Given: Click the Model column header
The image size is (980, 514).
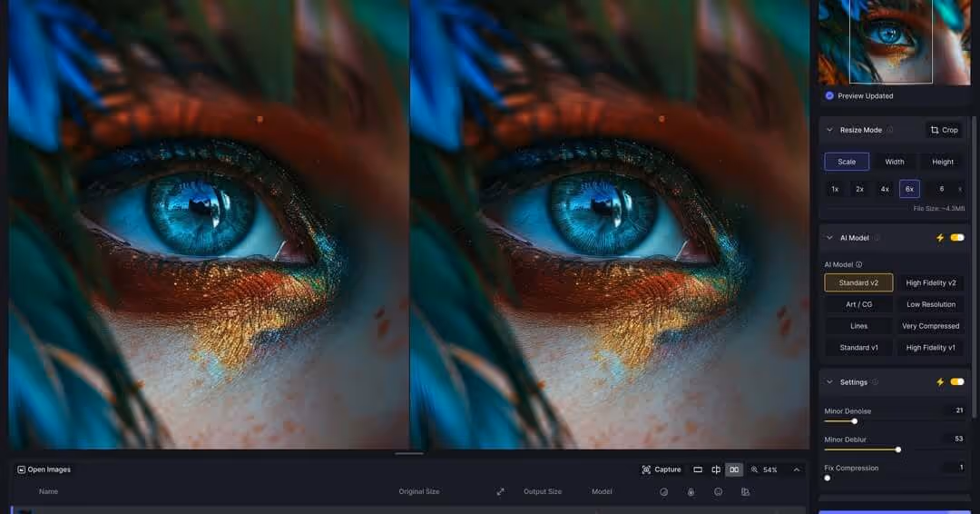Looking at the screenshot, I should (x=602, y=491).
